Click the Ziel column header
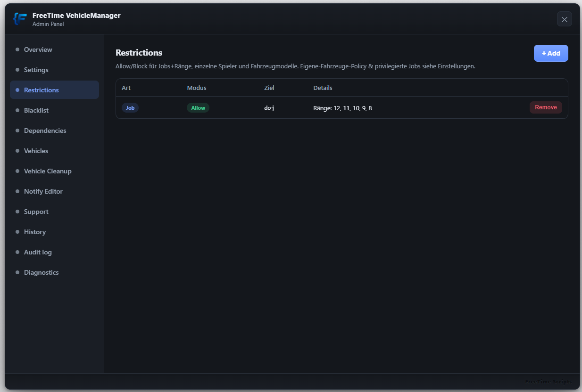This screenshot has width=582, height=392. 269,88
